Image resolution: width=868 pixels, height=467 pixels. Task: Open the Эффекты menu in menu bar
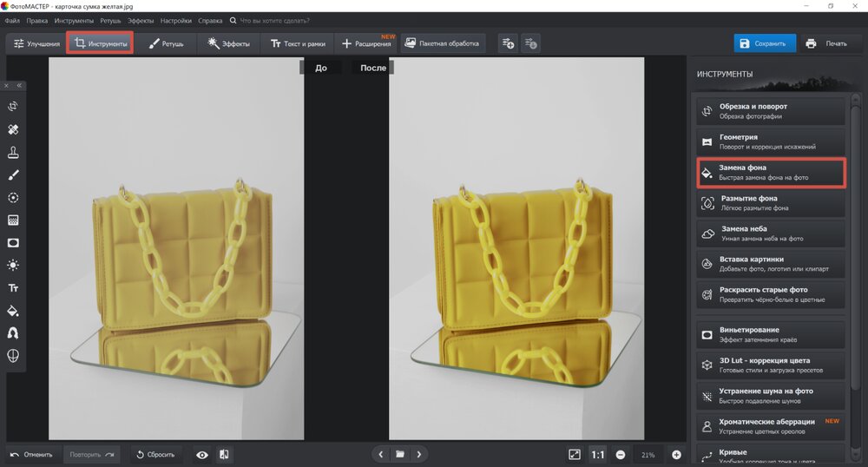click(x=140, y=20)
